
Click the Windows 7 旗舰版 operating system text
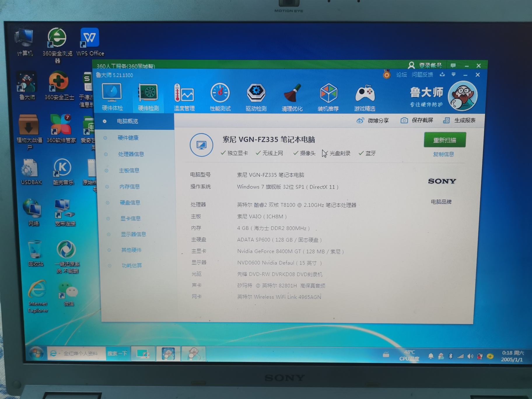[288, 187]
